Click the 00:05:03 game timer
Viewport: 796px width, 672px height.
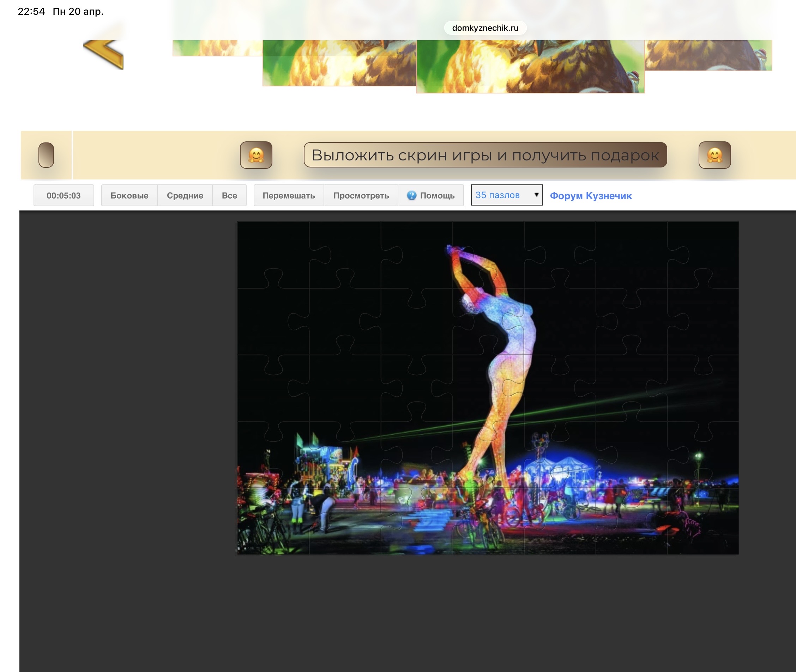[x=64, y=195]
